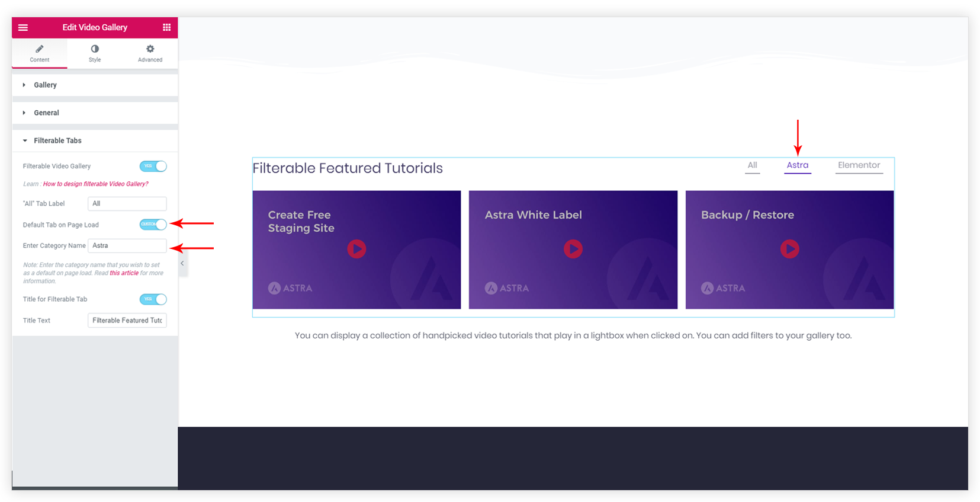
Task: Open the hamburger menu in the editor header
Action: [23, 27]
